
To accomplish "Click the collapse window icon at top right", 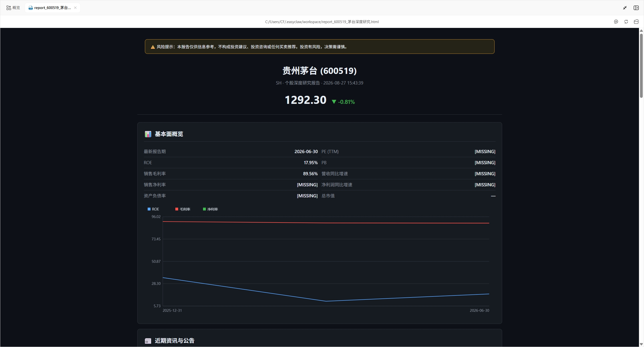I will (625, 8).
